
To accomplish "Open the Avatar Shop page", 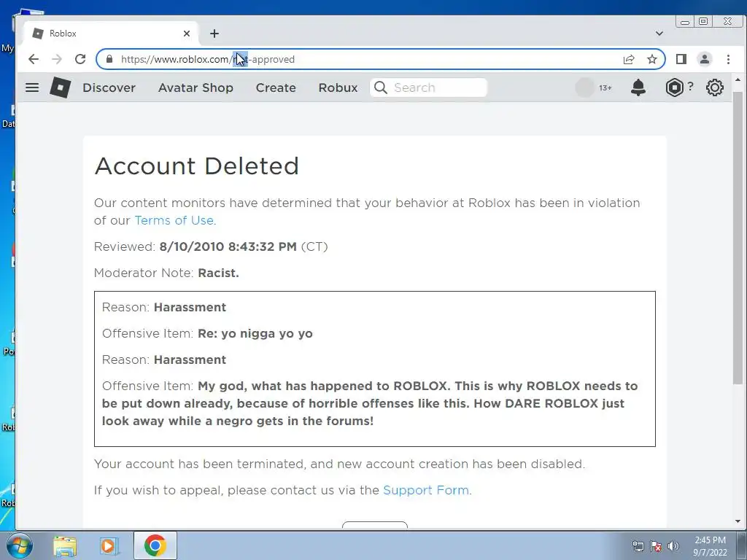I will [196, 87].
